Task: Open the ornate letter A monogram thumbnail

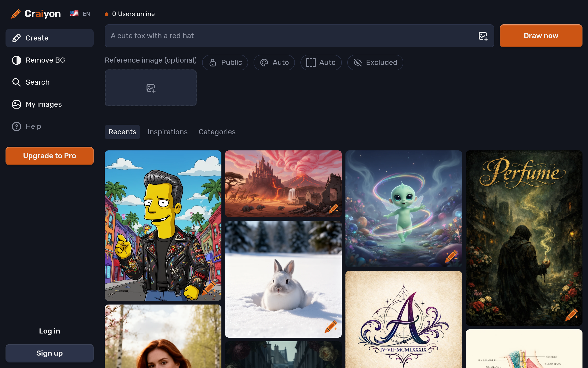Action: 404,319
